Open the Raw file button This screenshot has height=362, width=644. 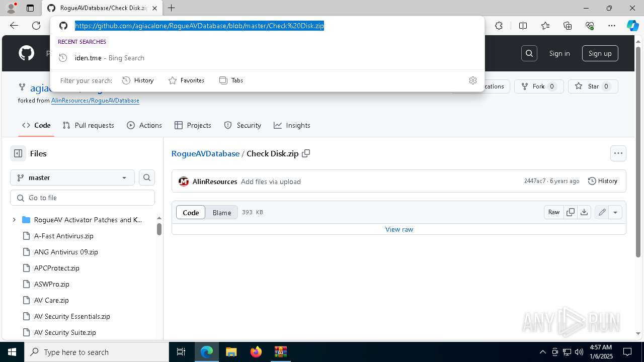tap(554, 212)
